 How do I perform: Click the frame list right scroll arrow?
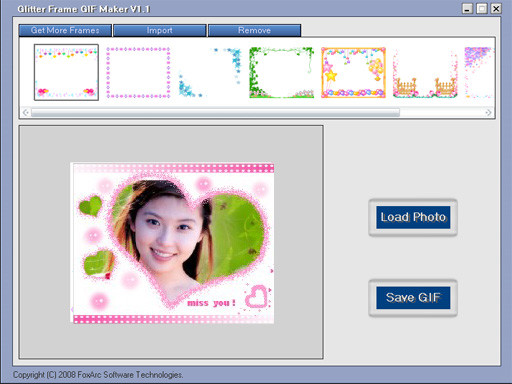(488, 113)
